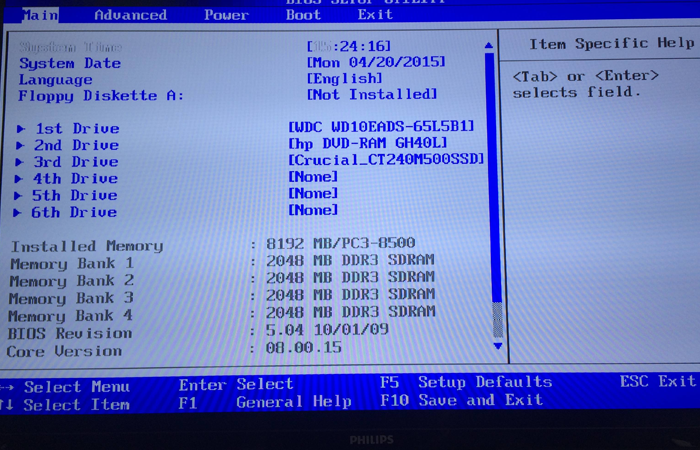Click the 8192 MB/PC3-8500 memory value
Viewport: 700px width, 450px height.
coord(341,243)
